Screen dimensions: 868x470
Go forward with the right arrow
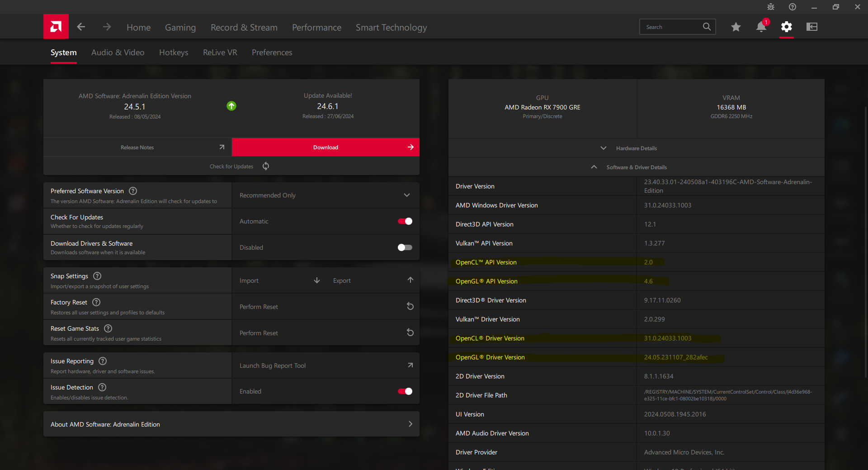(x=107, y=27)
